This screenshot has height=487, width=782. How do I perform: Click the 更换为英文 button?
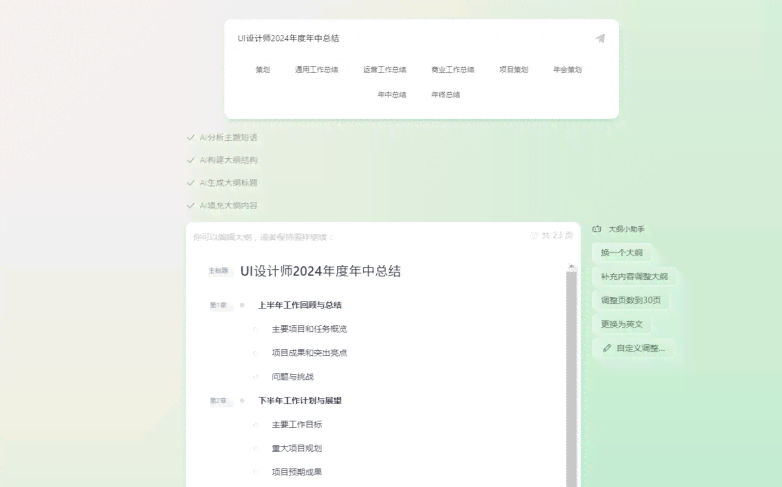[x=621, y=324]
